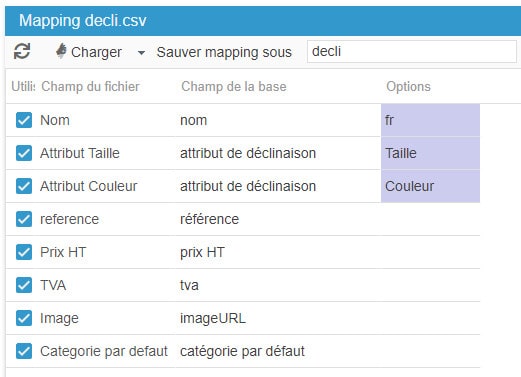Image resolution: width=521 pixels, height=377 pixels.
Task: Open the imageURL database field cell
Action: (277, 318)
